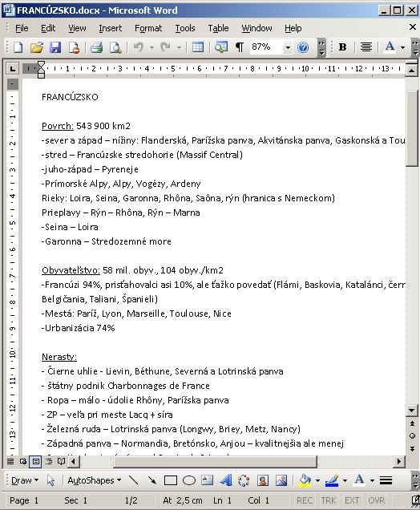Screen dimensions: 420x510
Task: Expand the Undo history arrow
Action: click(151, 48)
